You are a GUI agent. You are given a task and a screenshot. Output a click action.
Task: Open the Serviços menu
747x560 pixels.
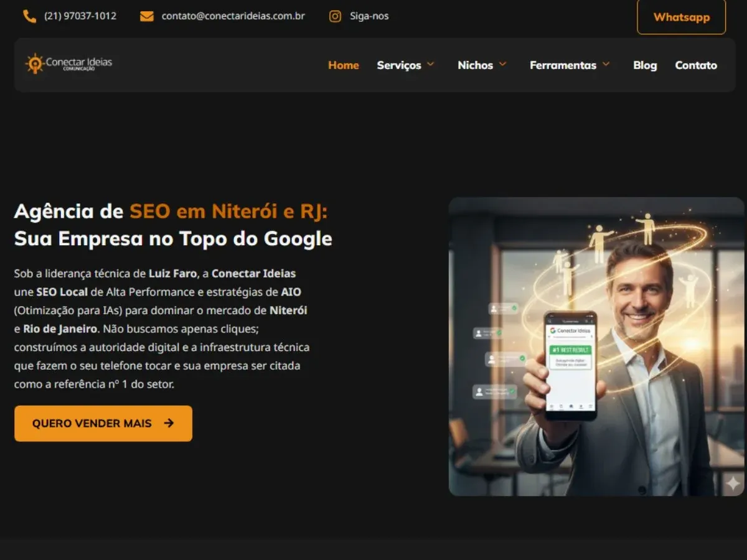399,65
